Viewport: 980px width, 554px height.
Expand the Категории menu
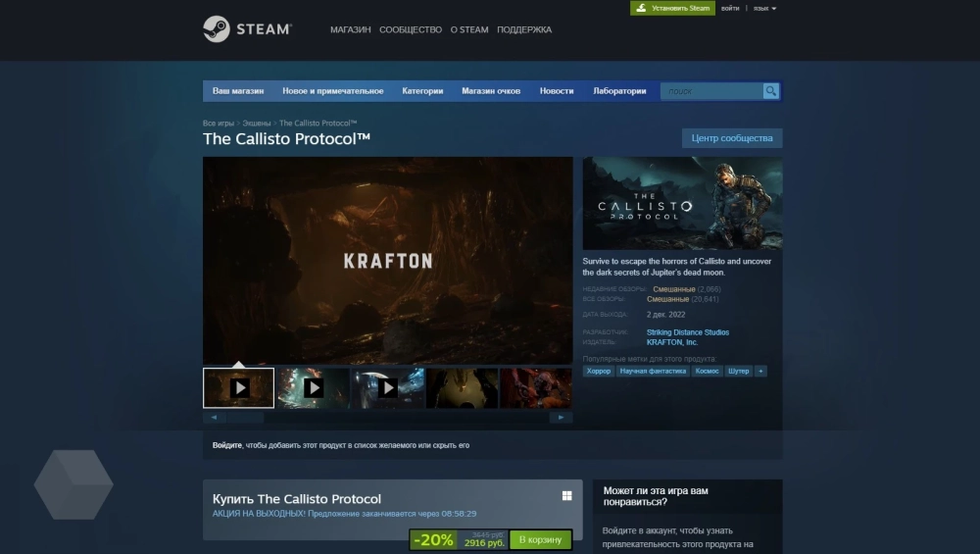pyautogui.click(x=422, y=91)
